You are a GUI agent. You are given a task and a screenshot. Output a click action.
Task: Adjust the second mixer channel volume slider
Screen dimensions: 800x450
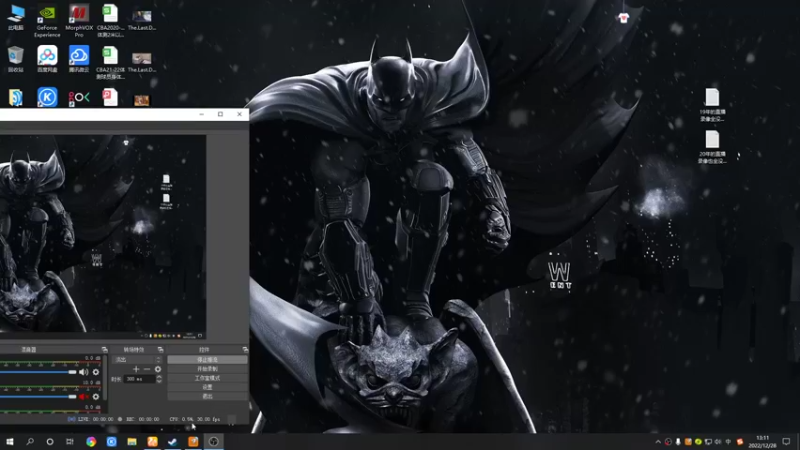(38, 396)
